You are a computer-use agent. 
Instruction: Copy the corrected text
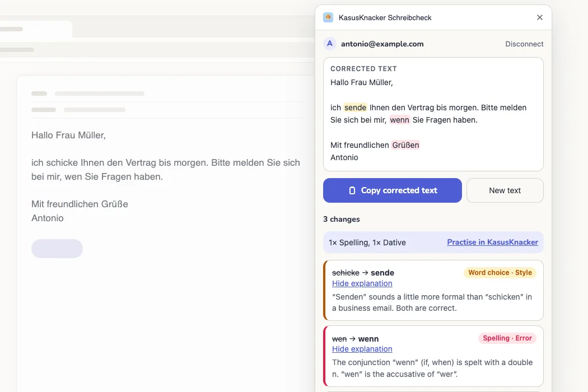point(392,190)
